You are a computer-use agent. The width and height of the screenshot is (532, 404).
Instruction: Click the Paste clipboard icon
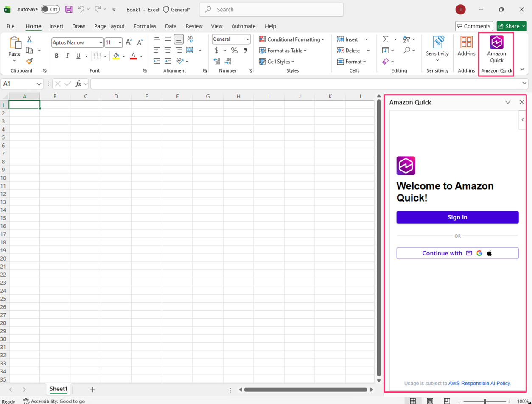[15, 43]
